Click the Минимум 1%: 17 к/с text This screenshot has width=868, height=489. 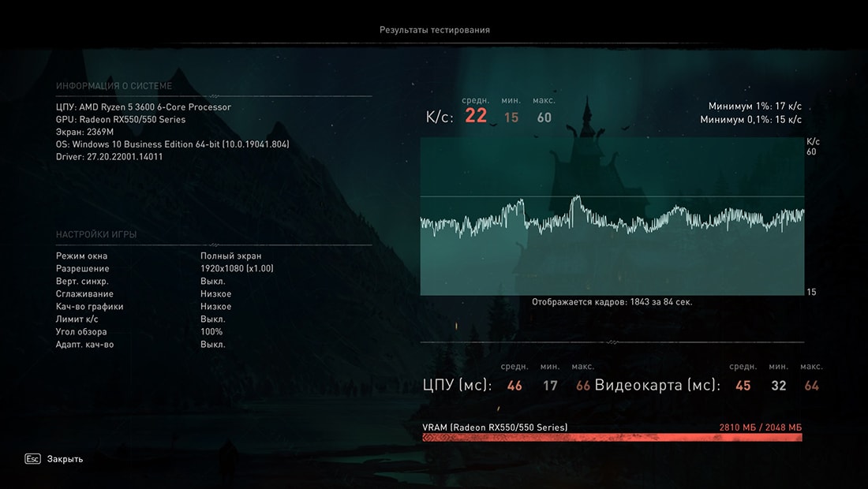pyautogui.click(x=754, y=106)
